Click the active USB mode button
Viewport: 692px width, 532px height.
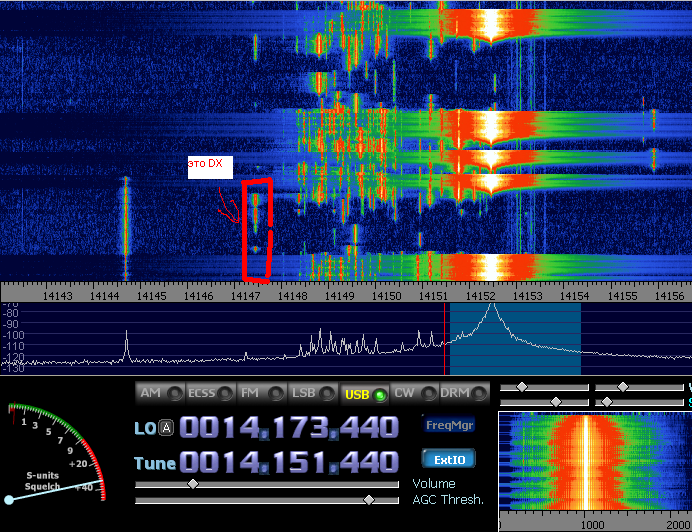[364, 394]
